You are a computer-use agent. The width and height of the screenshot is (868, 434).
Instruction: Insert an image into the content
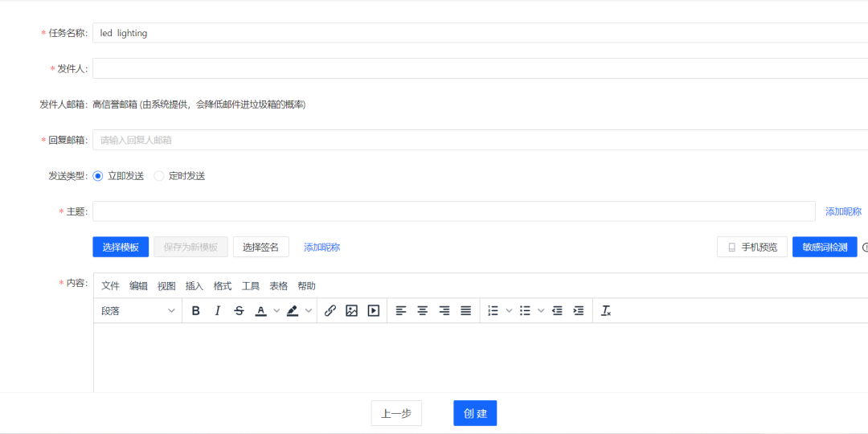(x=351, y=311)
